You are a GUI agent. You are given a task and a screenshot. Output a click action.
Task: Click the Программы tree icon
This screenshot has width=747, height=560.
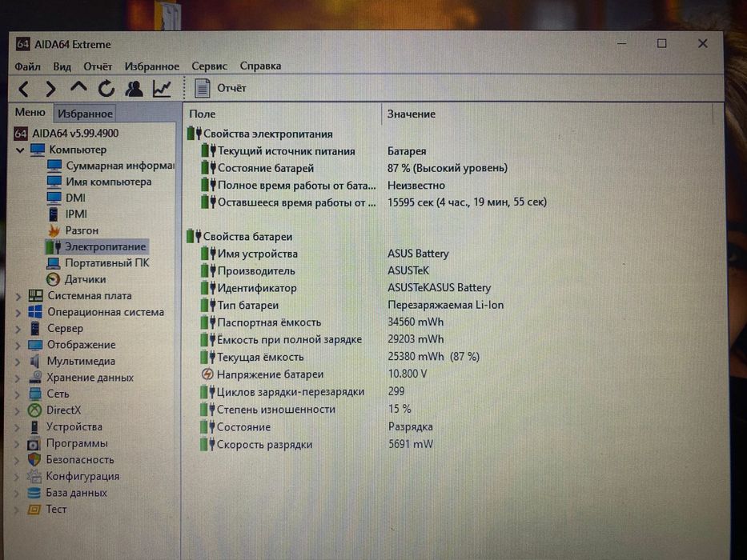[x=34, y=444]
